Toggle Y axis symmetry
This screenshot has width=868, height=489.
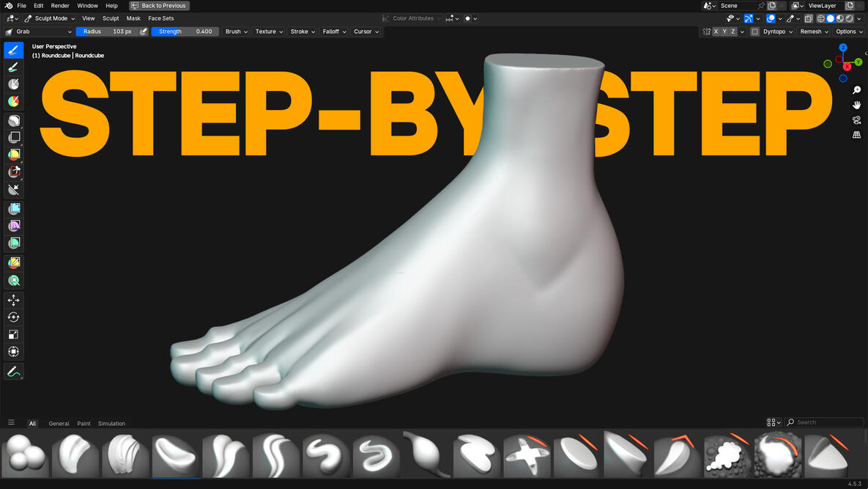click(x=724, y=32)
